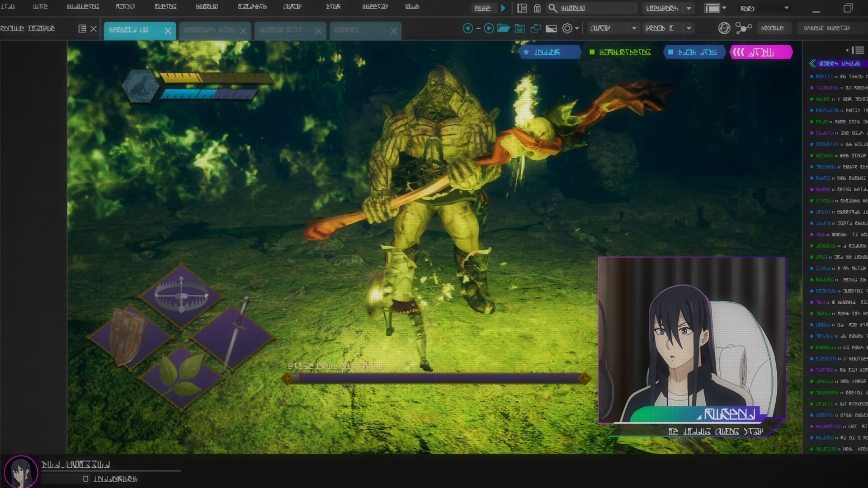Click the magenta triple-chevron button
868x488 pixels.
pyautogui.click(x=760, y=52)
